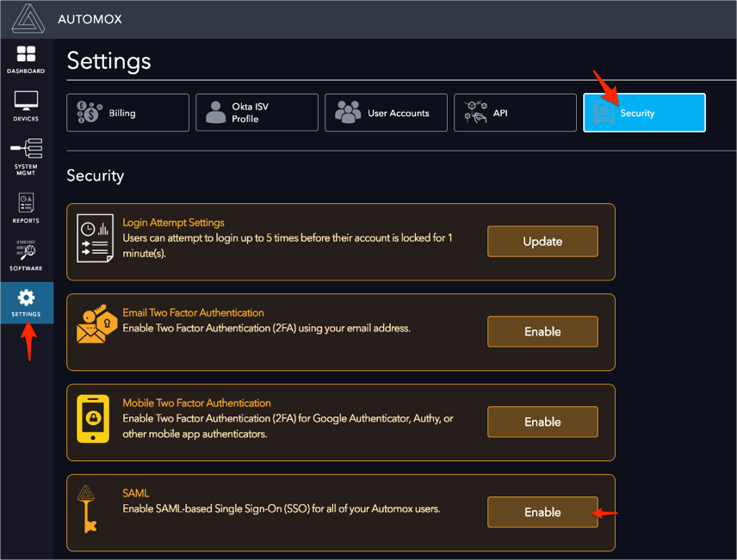This screenshot has height=560, width=737.
Task: Switch to the Billing tab
Action: pyautogui.click(x=127, y=113)
